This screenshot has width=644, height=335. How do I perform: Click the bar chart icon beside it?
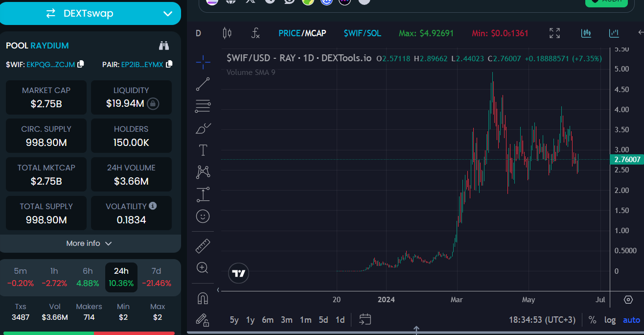pyautogui.click(x=614, y=33)
